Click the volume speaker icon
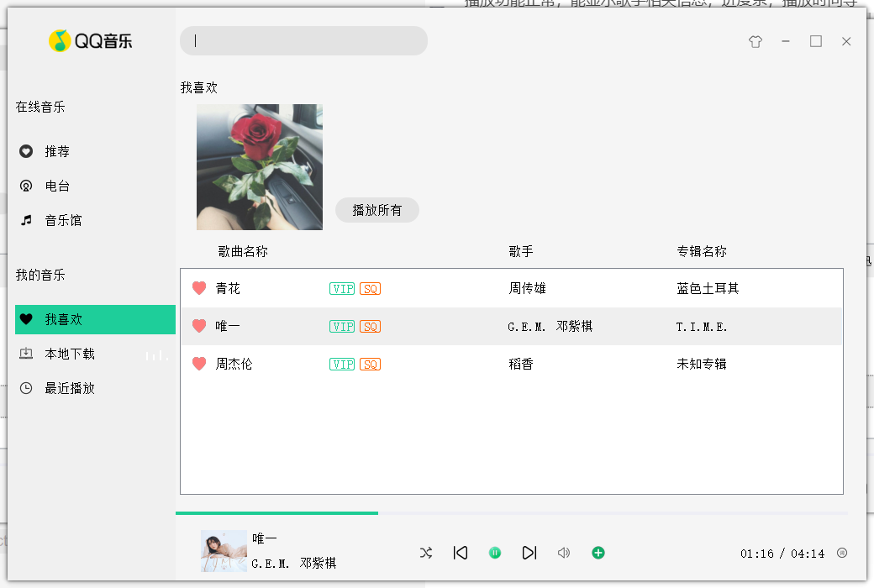Image resolution: width=874 pixels, height=588 pixels. [564, 553]
